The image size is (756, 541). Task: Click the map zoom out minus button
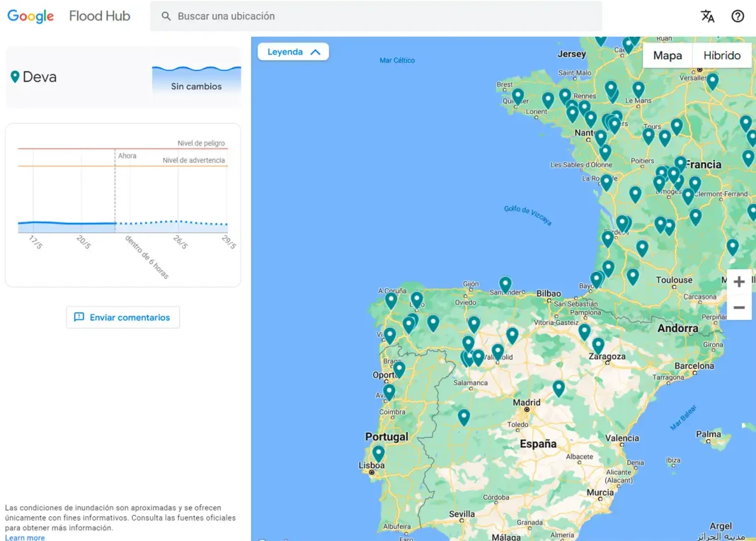coord(738,307)
